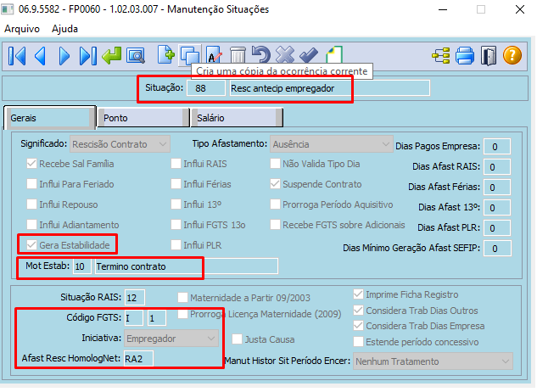Screen dimensions: 537x392
Task: Click the Mot Estab code field
Action: coord(81,266)
